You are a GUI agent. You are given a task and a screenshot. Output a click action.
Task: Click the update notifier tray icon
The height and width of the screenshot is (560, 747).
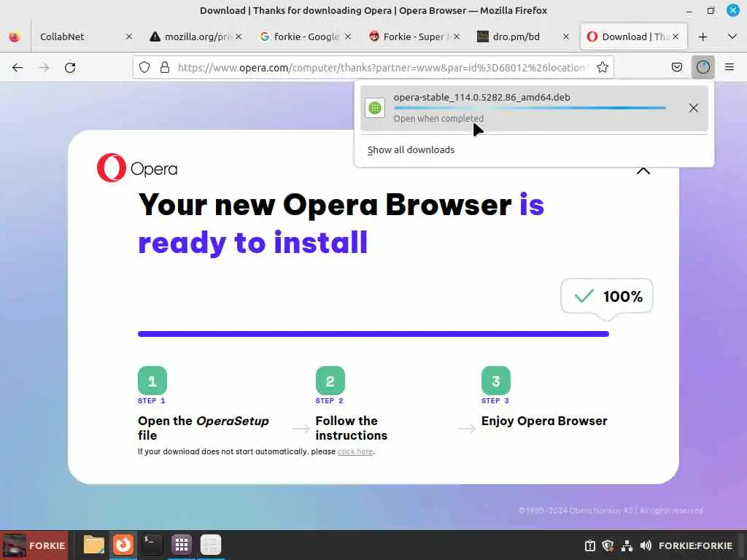click(589, 545)
